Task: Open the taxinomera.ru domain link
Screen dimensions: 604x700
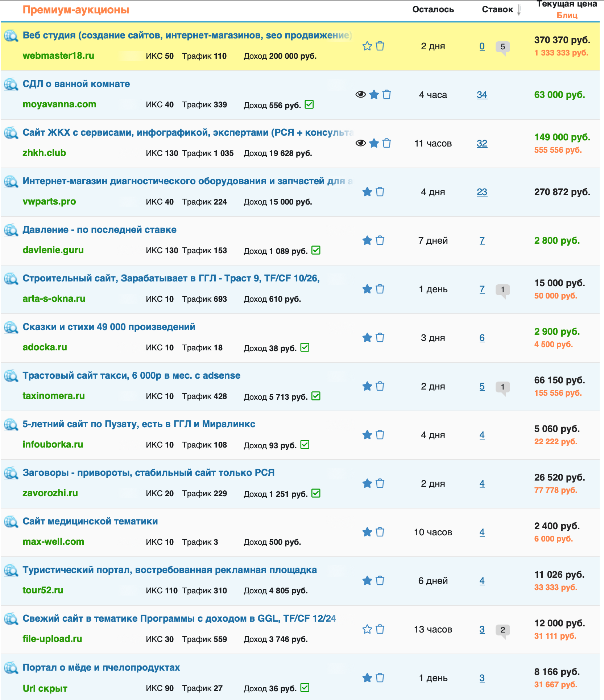Action: pyautogui.click(x=54, y=396)
